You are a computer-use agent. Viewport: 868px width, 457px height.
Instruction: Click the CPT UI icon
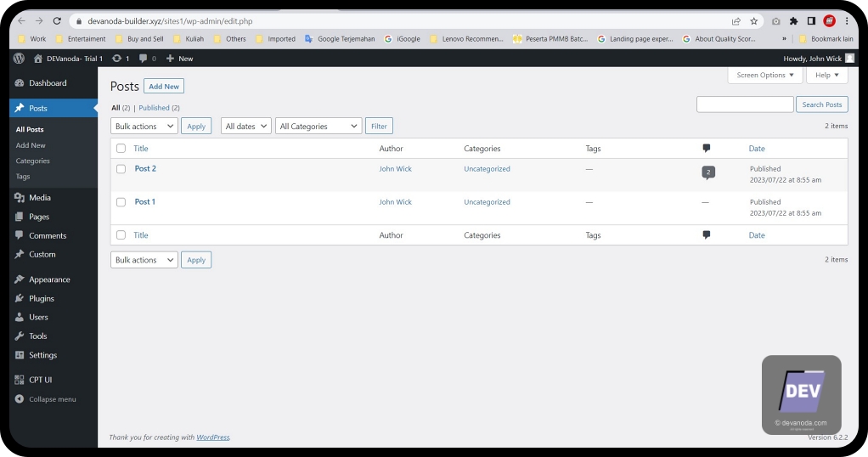click(x=20, y=380)
